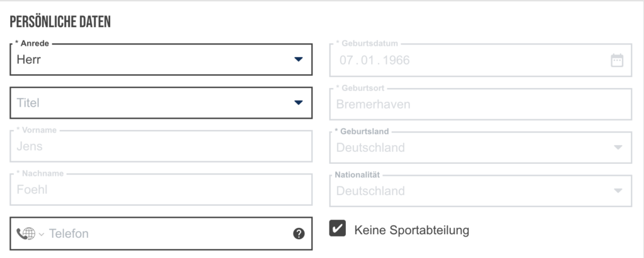This screenshot has height=258, width=644.
Task: Focus the Vorname field containing Jens
Action: point(161,146)
